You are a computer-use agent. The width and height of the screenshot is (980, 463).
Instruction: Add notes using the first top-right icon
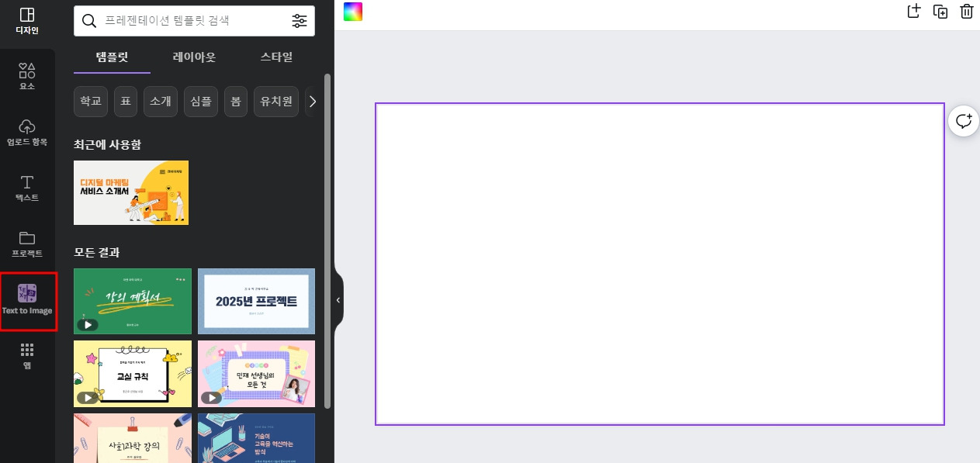(913, 12)
